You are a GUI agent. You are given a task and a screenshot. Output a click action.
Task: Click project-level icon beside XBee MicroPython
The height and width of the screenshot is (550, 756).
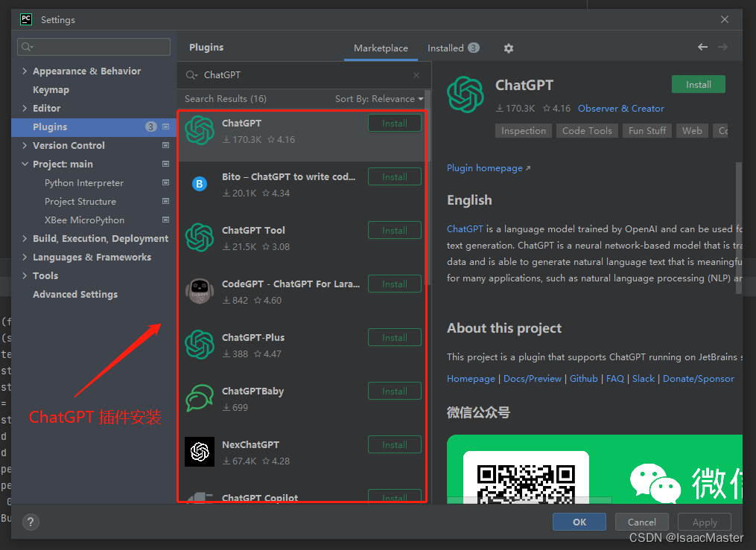(x=166, y=220)
